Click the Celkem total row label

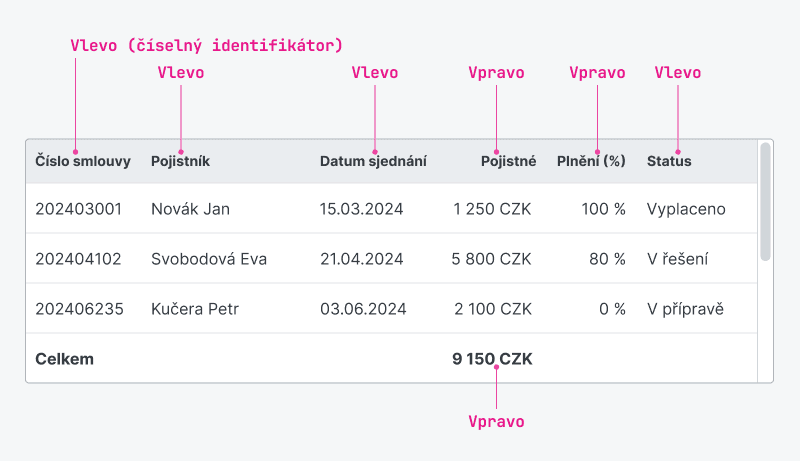[64, 359]
